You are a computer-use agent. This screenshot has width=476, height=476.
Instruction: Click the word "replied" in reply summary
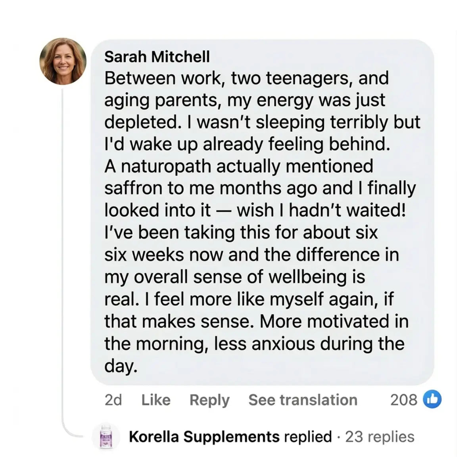(x=308, y=437)
